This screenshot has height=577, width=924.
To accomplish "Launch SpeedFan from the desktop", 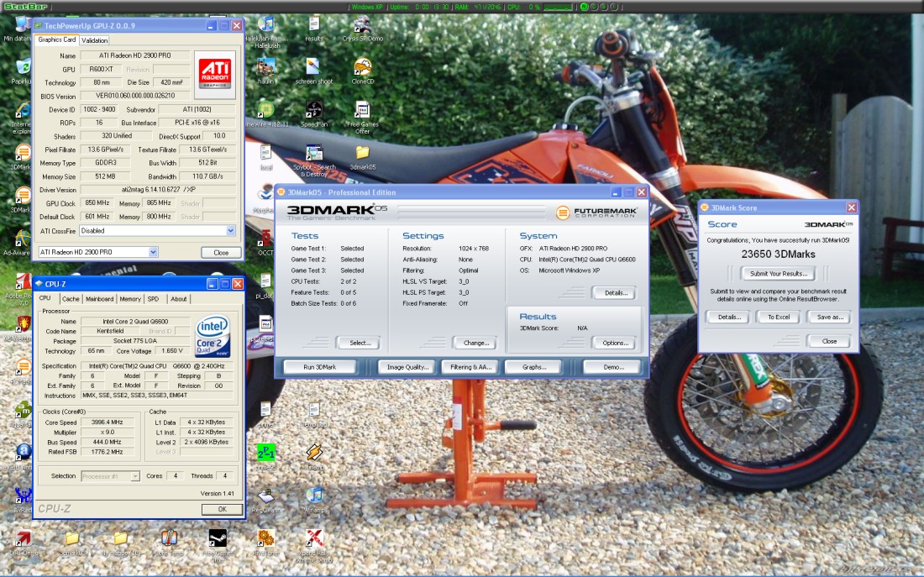I will [x=314, y=113].
